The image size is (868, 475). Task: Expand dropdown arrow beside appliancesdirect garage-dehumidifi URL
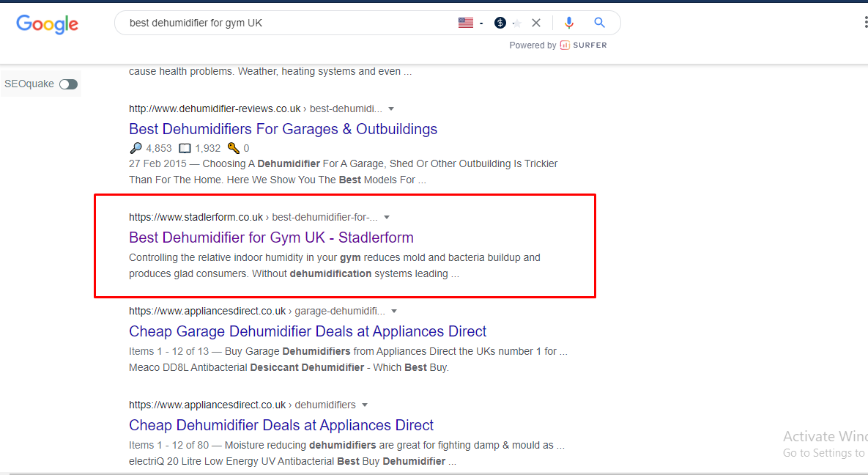(x=394, y=311)
